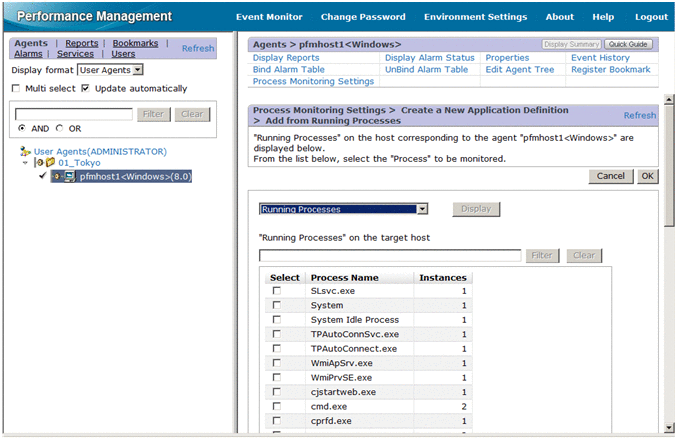The height and width of the screenshot is (441, 679).
Task: Open the Running Processes dropdown
Action: click(x=423, y=209)
